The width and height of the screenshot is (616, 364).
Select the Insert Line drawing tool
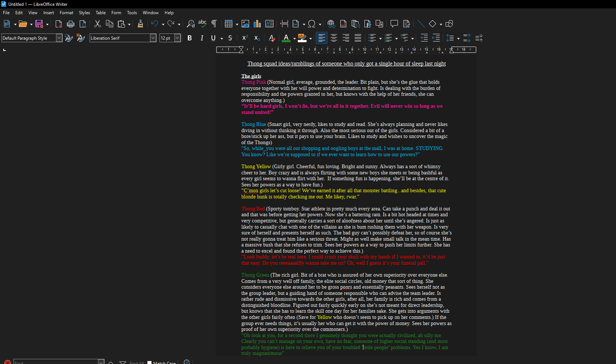pyautogui.click(x=421, y=24)
